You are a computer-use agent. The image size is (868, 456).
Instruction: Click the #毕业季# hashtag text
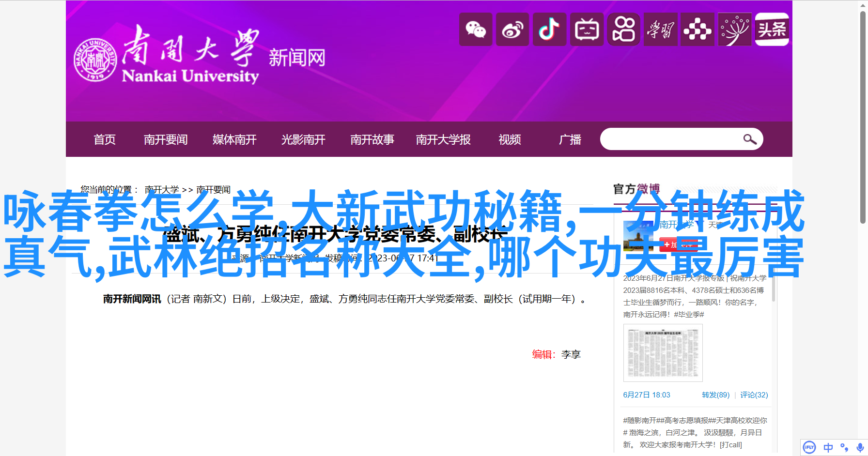(x=689, y=315)
